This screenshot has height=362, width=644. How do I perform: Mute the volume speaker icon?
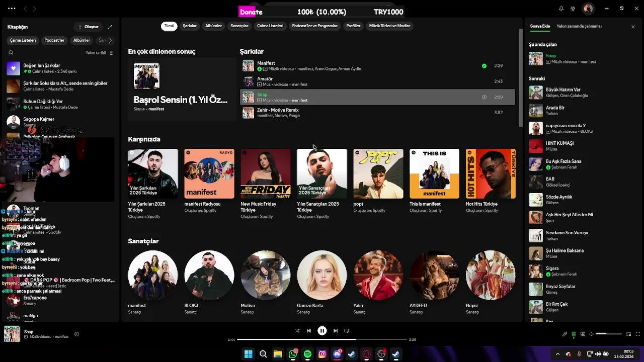pos(592,334)
